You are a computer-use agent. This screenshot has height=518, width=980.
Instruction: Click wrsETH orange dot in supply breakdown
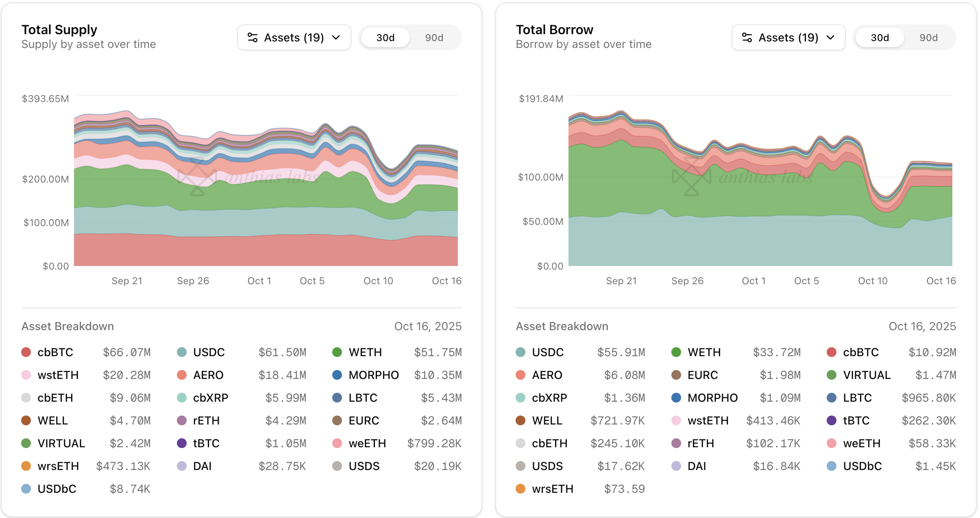(x=26, y=466)
